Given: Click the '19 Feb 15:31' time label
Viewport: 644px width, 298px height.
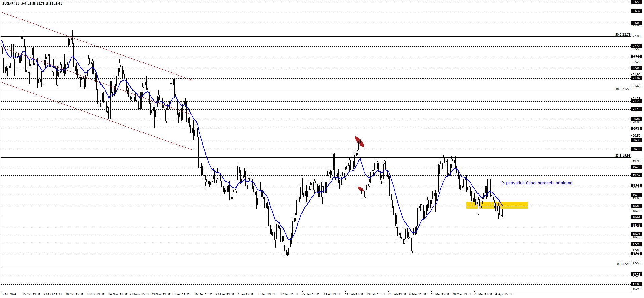Looking at the screenshot, I should tap(375, 294).
